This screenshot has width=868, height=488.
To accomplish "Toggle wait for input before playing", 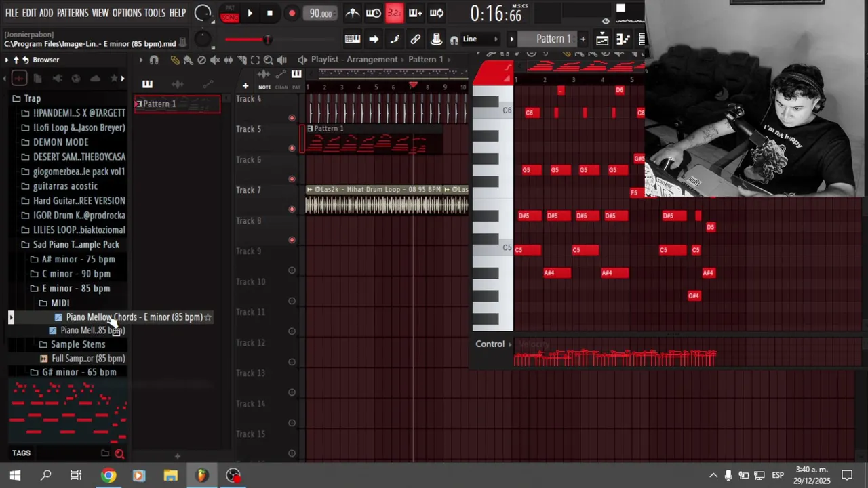I will pos(373,13).
